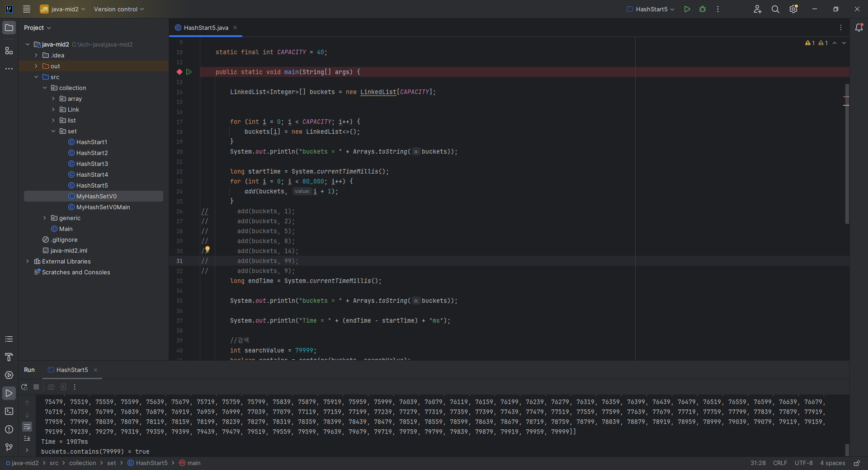Click collection breadcrumb
The image size is (868, 470).
point(82,463)
